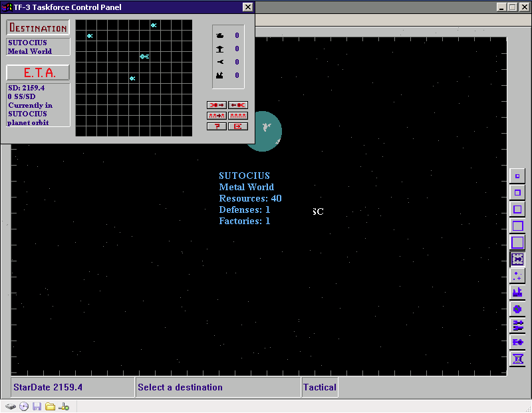This screenshot has width=532, height=413.
Task: Click the planet globe toolbar icon
Action: click(x=517, y=309)
